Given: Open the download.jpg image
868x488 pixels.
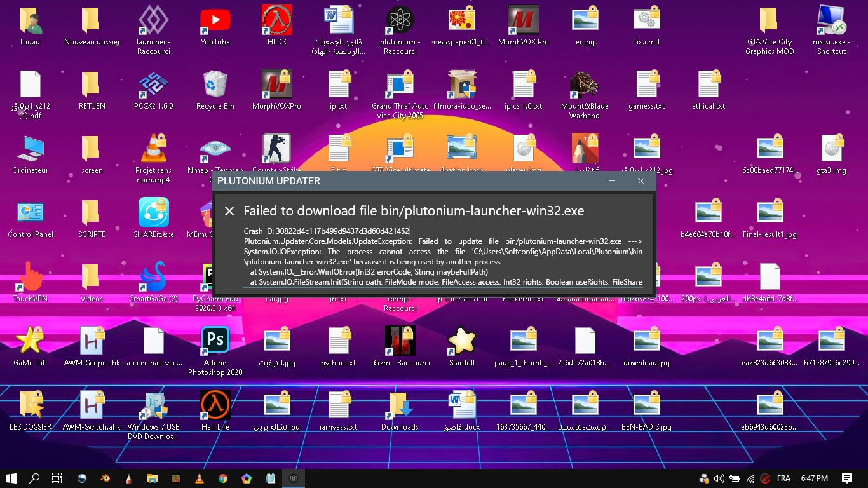Looking at the screenshot, I should tap(646, 347).
